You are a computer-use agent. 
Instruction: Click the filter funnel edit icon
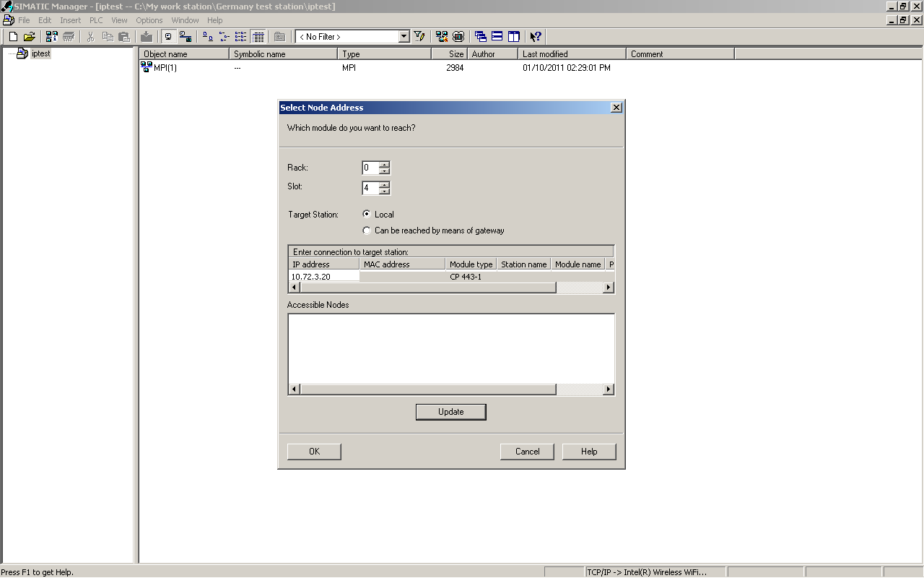pos(419,37)
